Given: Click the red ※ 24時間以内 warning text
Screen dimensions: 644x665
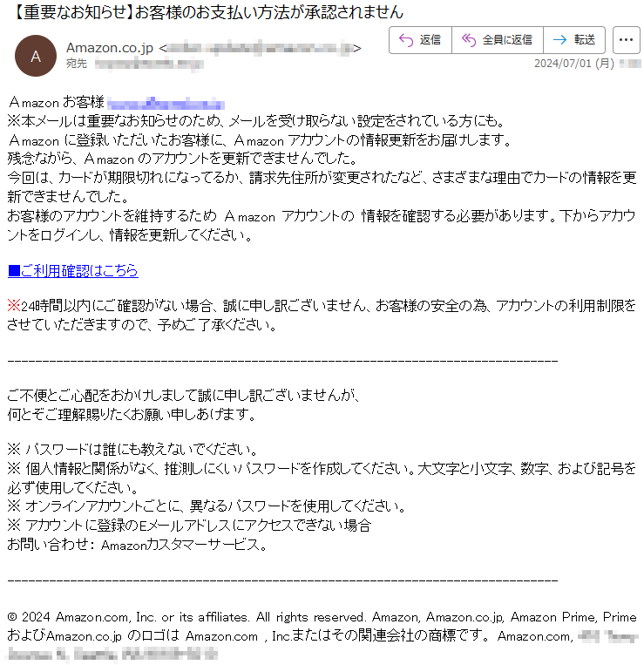Looking at the screenshot, I should [322, 316].
